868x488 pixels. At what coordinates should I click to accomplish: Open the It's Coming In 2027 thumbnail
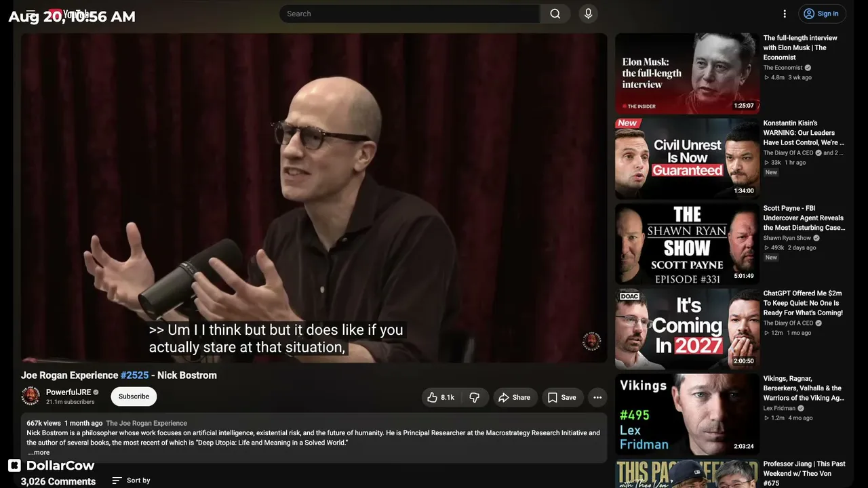[x=688, y=329]
